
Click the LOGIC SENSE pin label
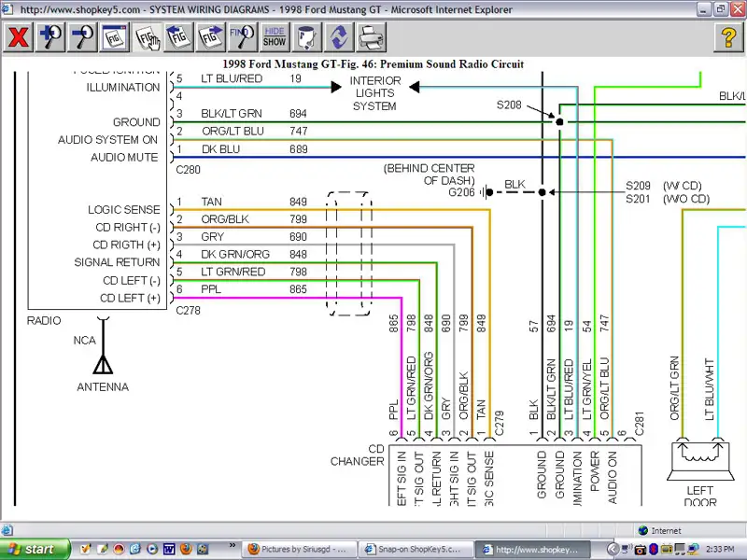(x=124, y=209)
